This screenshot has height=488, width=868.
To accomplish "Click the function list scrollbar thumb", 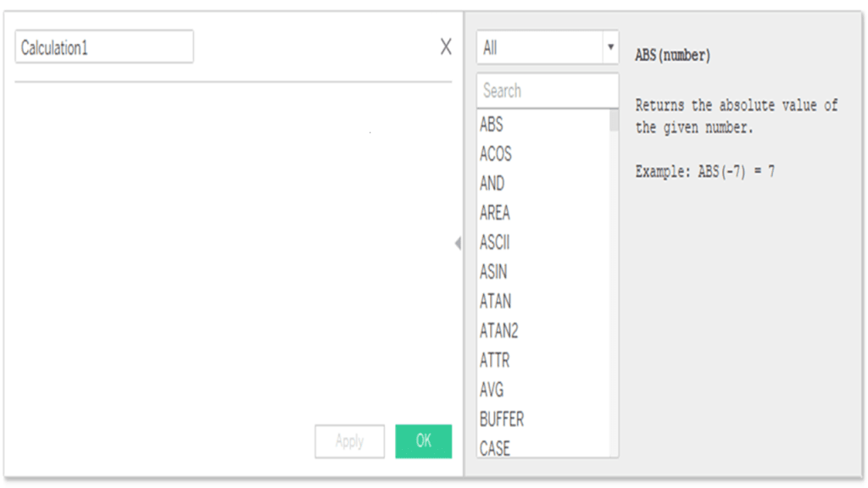I will 614,120.
